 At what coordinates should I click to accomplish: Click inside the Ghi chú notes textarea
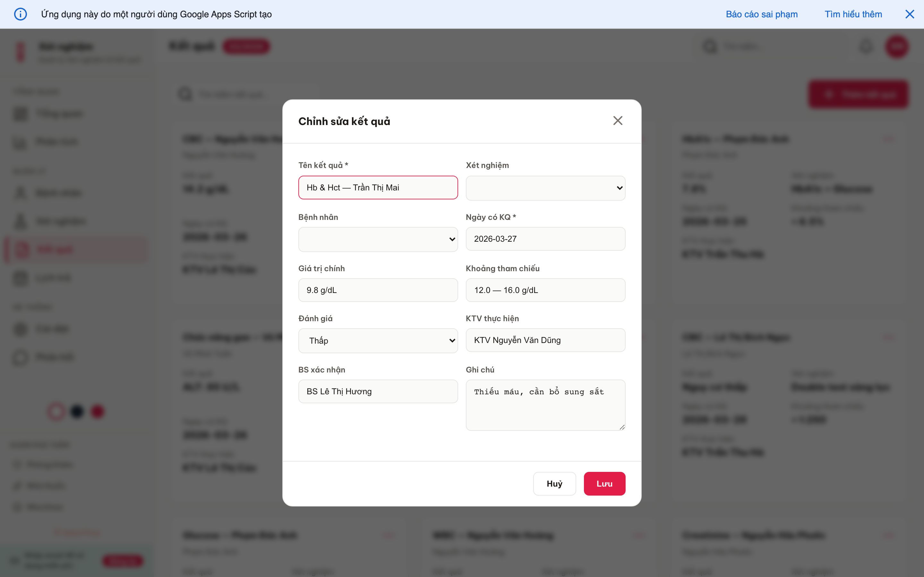545,405
